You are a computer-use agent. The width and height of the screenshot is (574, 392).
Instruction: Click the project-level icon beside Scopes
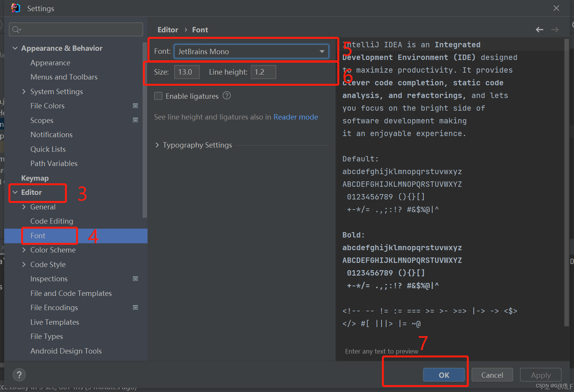point(135,120)
